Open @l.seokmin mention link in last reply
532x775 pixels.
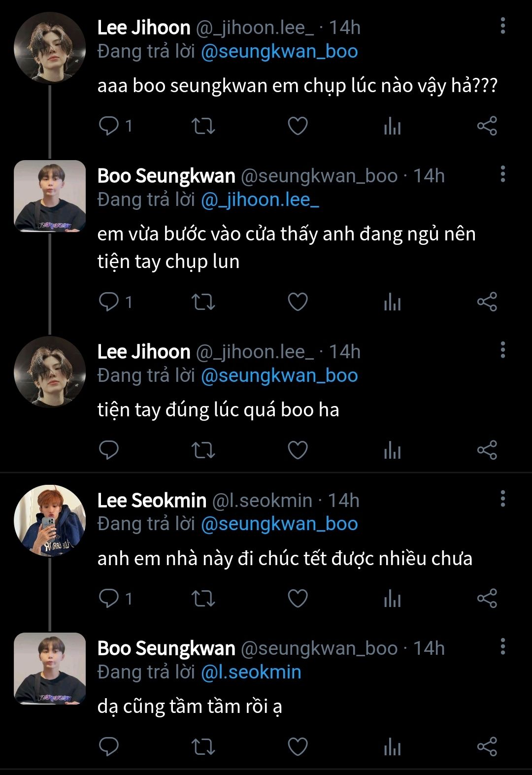pyautogui.click(x=251, y=672)
